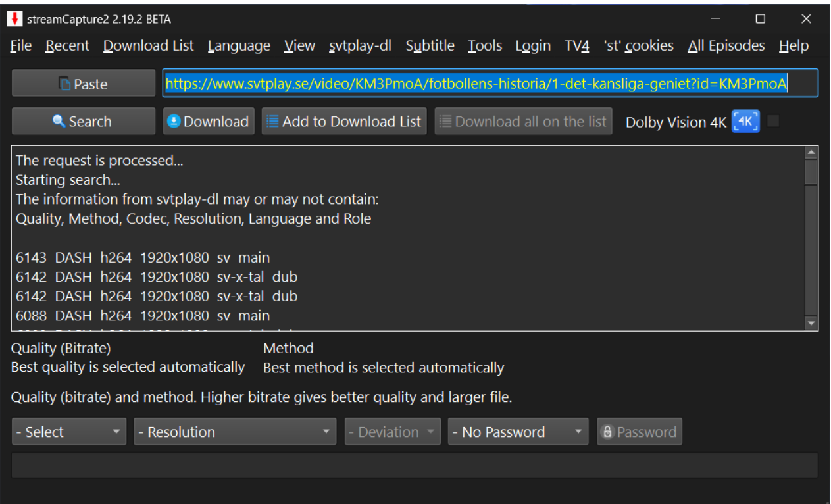Open the Recent menu
Screen dimensions: 831x504
pyautogui.click(x=67, y=46)
